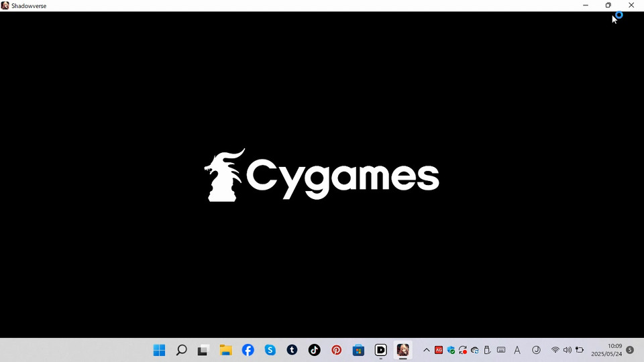The height and width of the screenshot is (362, 644).
Task: Select the Shadowverse taskbar icon
Action: pos(403,350)
